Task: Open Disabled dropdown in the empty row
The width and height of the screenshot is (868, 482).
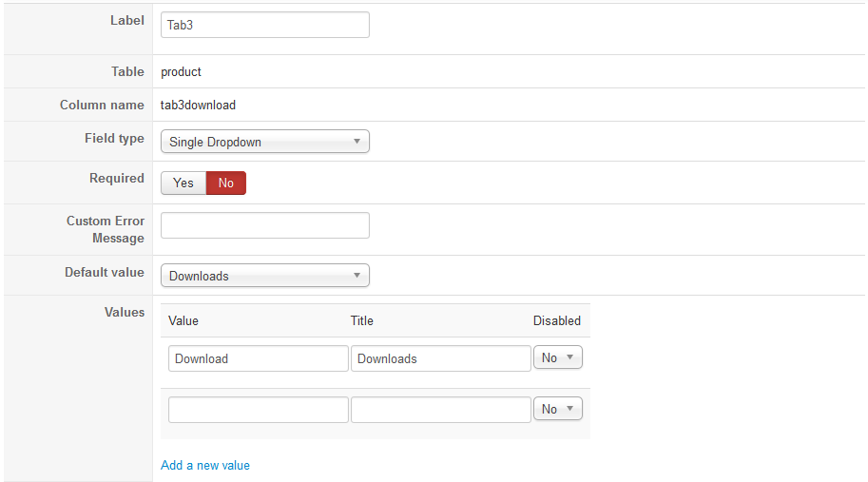Action: (557, 409)
